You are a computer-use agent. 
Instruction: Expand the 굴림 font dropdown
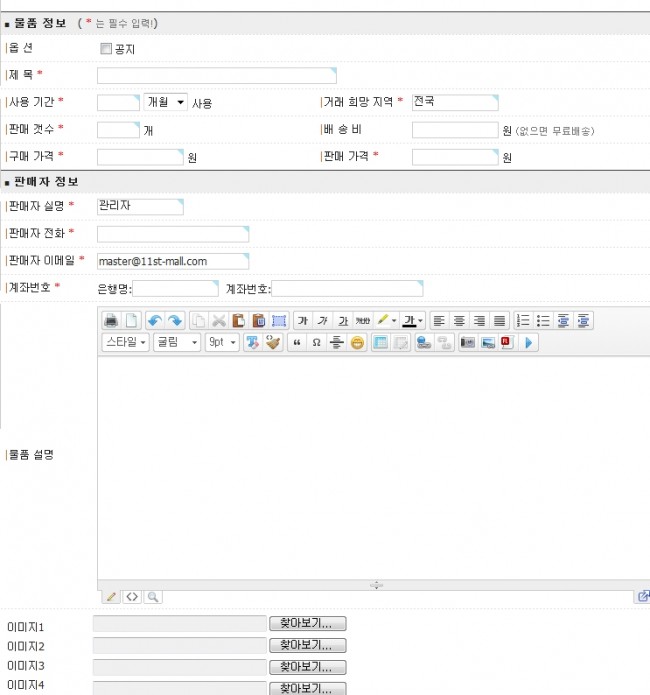click(177, 342)
